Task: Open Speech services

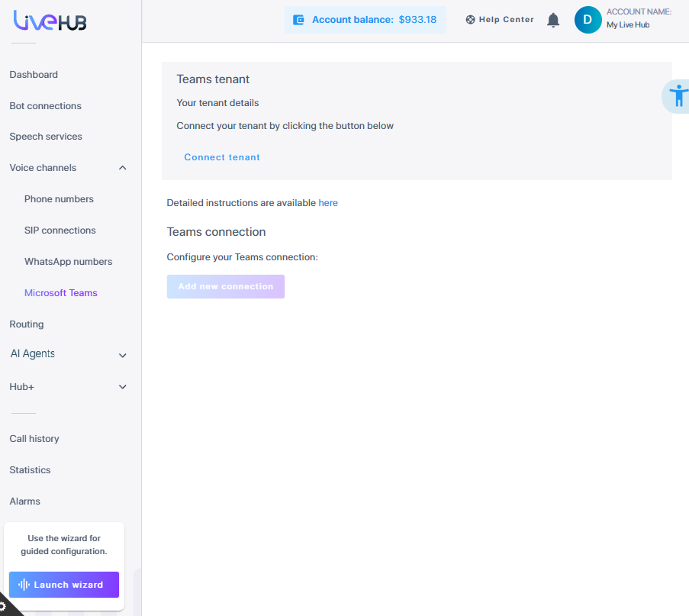Action: pos(46,137)
